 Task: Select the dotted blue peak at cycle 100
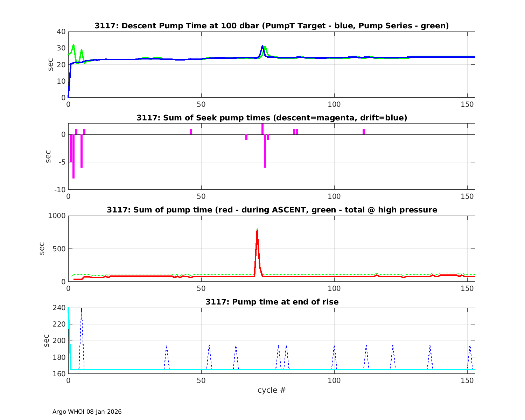coord(334,346)
